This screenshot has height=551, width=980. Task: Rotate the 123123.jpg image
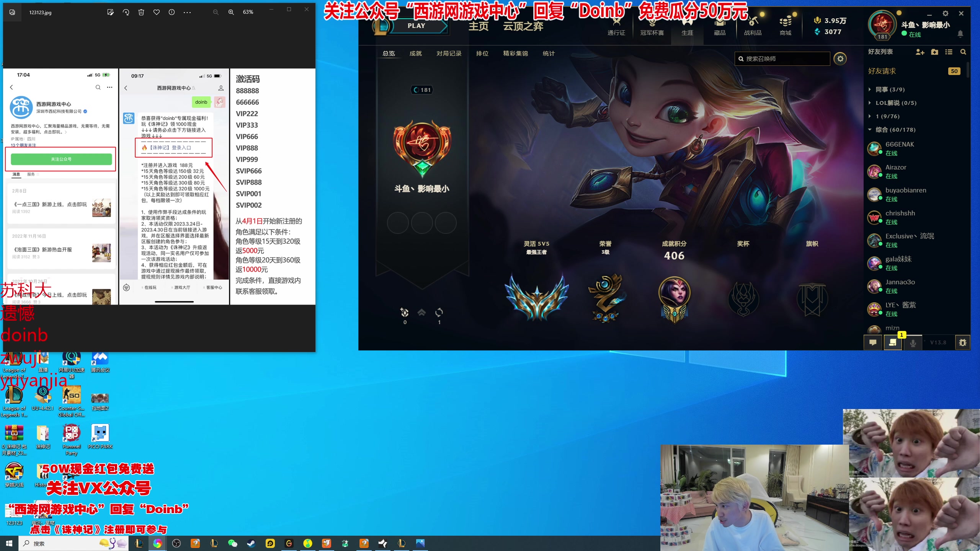pyautogui.click(x=126, y=12)
